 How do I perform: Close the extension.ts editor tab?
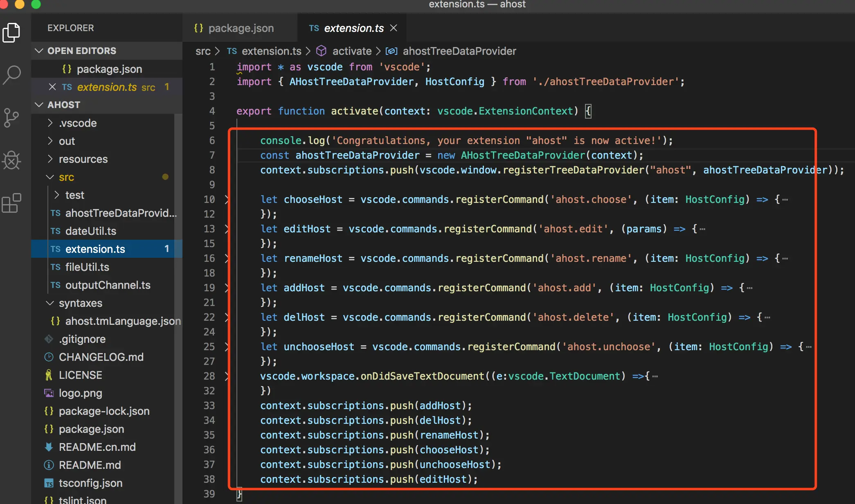pyautogui.click(x=394, y=28)
